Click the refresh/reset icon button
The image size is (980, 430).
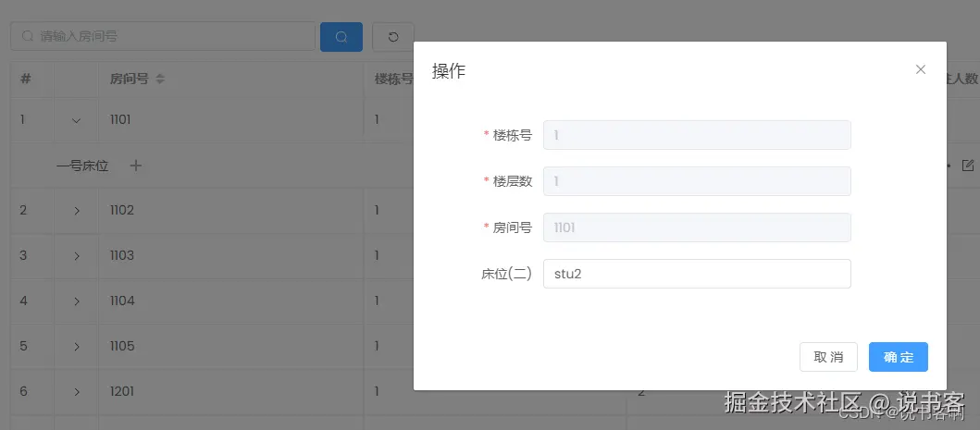click(x=393, y=37)
